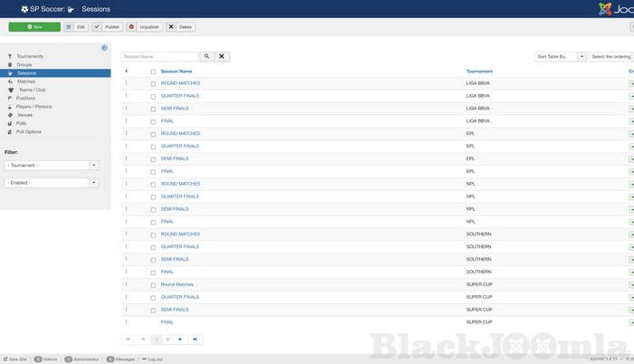The height and width of the screenshot is (364, 634).
Task: Click drag handle of first ROUND MATCHES row
Action: (x=127, y=83)
